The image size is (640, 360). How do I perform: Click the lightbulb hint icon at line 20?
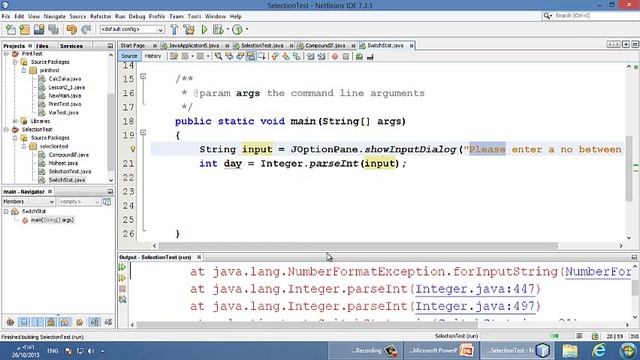pyautogui.click(x=133, y=149)
